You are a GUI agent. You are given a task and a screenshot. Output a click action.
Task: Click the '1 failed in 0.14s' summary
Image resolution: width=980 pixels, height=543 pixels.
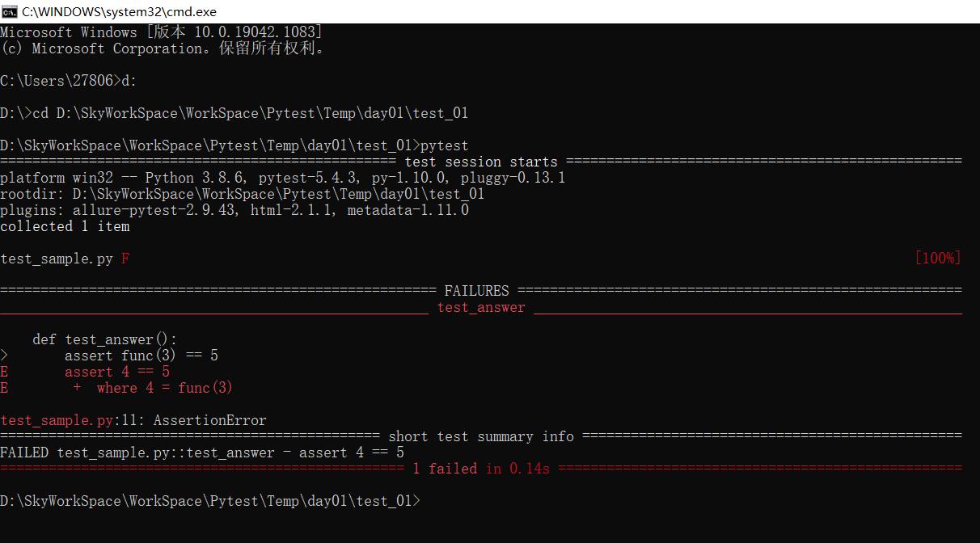point(481,469)
